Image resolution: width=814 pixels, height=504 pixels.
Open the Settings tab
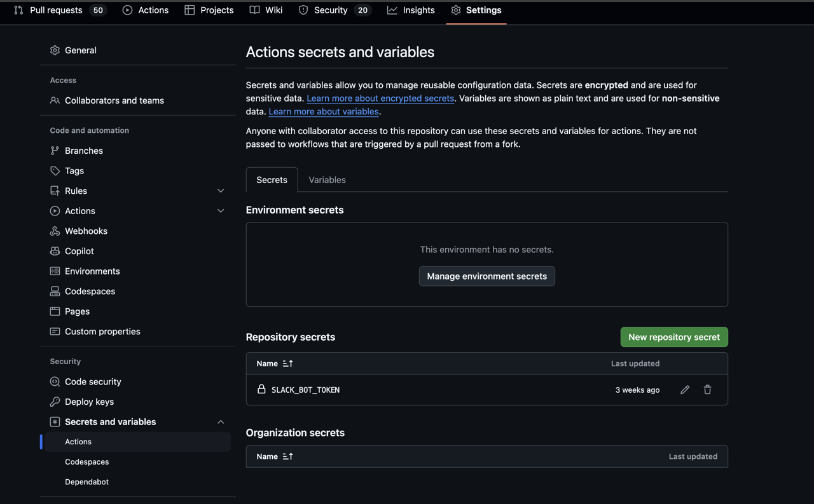[476, 10]
